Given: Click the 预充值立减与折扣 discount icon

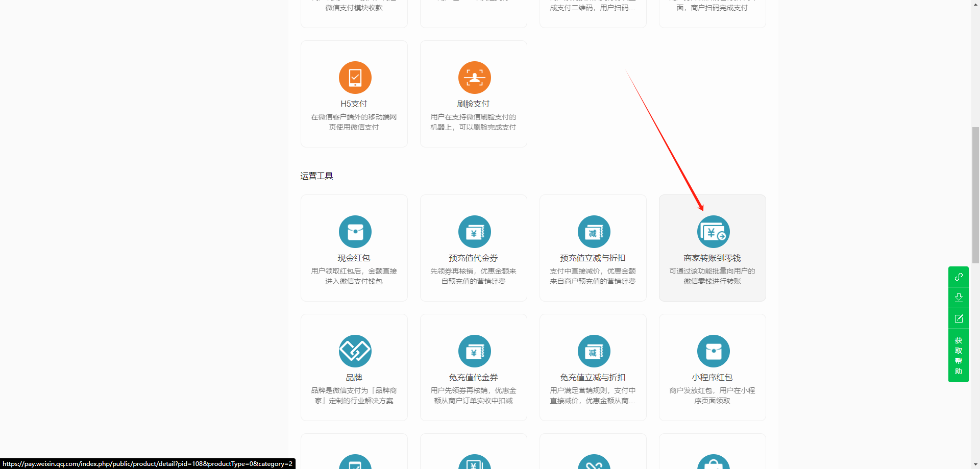Looking at the screenshot, I should (594, 232).
